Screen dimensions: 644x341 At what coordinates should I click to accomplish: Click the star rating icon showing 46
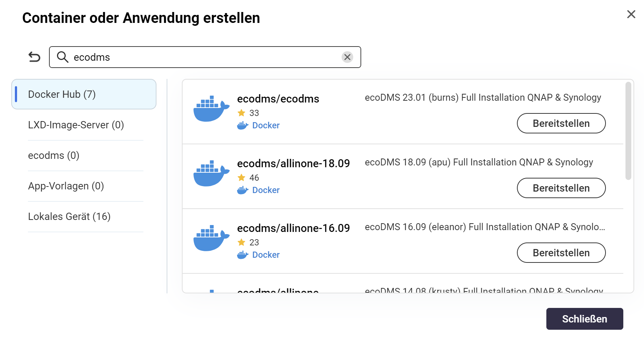(x=241, y=178)
